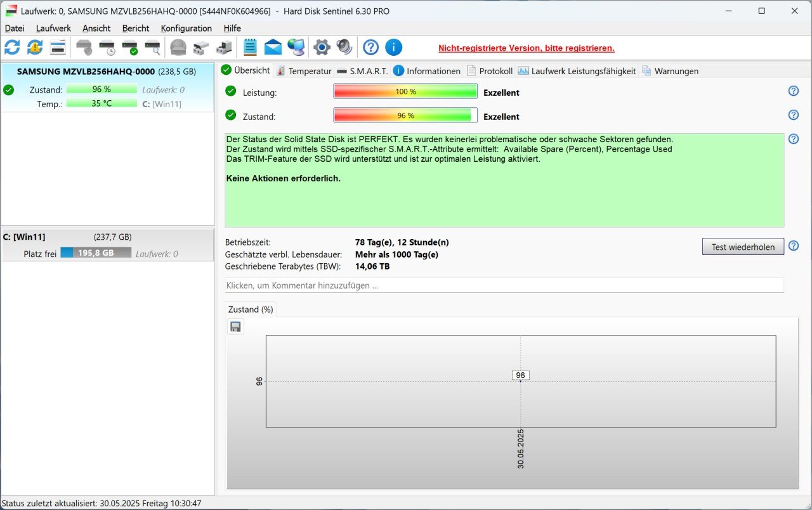Click the blue info circle toolbar icon
812x510 pixels.
(393, 48)
